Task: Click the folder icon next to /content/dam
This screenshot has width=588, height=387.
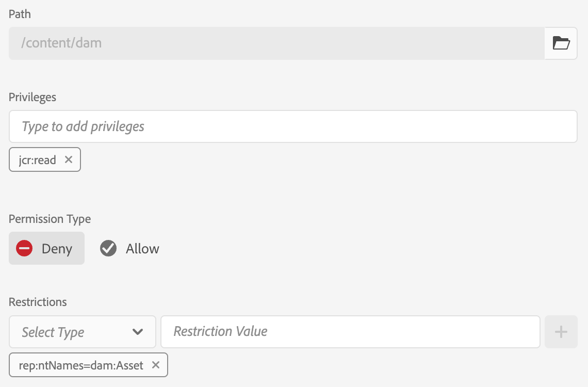Action: tap(561, 43)
